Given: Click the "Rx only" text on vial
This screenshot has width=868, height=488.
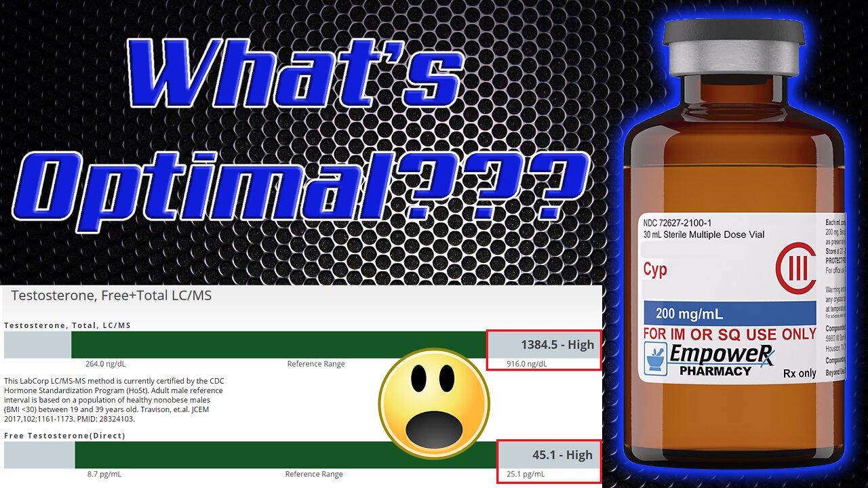Looking at the screenshot, I should click(x=800, y=373).
